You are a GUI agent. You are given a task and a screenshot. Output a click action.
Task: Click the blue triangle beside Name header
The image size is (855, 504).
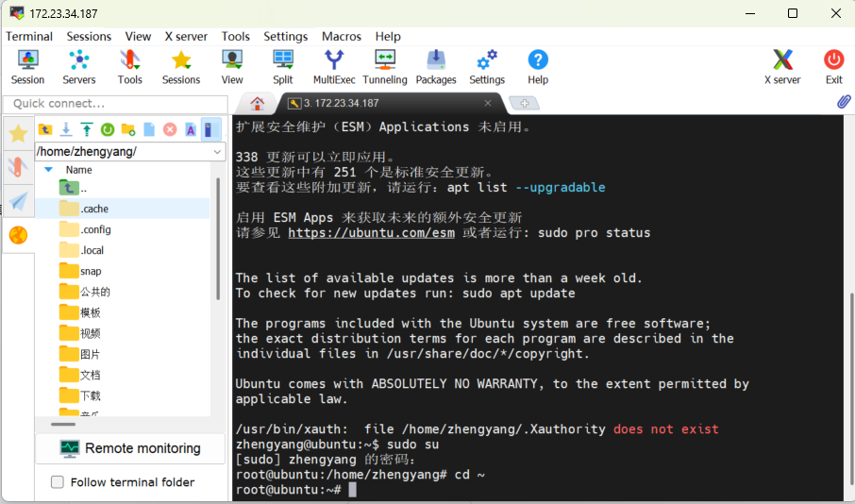[48, 170]
